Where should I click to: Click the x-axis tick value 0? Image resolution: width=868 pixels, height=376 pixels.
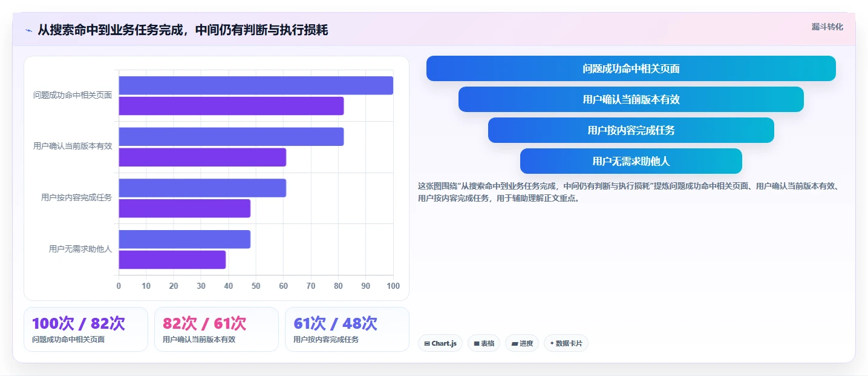tap(119, 286)
